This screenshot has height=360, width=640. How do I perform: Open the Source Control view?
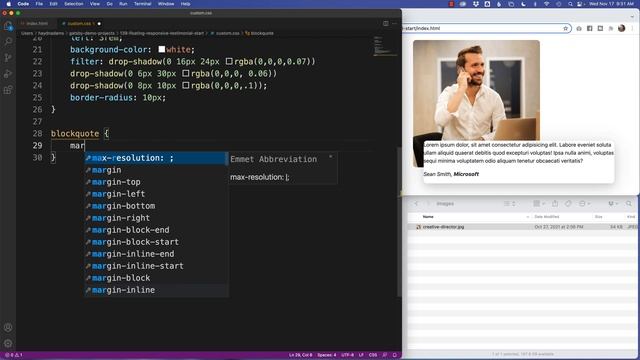click(x=8, y=58)
